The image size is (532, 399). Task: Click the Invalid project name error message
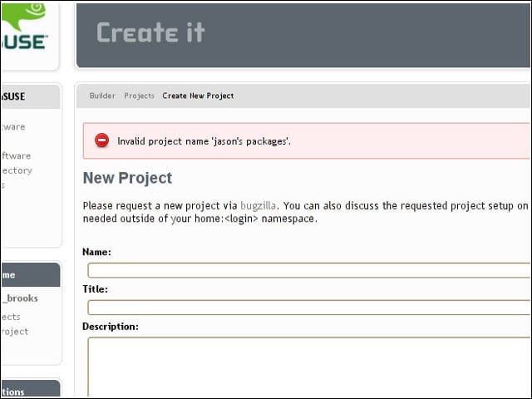coord(204,141)
